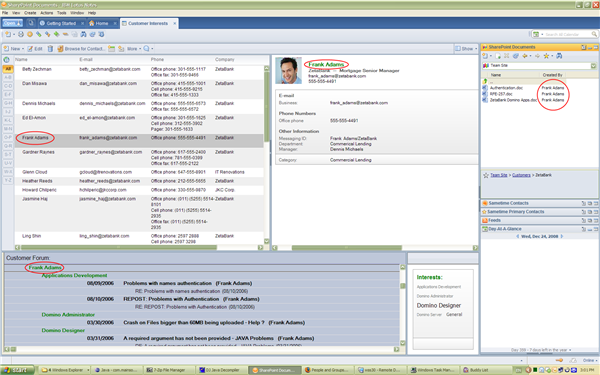Click the magnifier icon in the Search All Calendar box
600x375 pixels.
[x=594, y=34]
